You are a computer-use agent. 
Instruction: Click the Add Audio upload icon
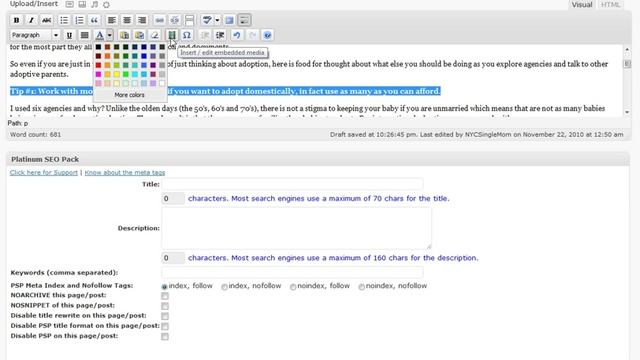[94, 4]
